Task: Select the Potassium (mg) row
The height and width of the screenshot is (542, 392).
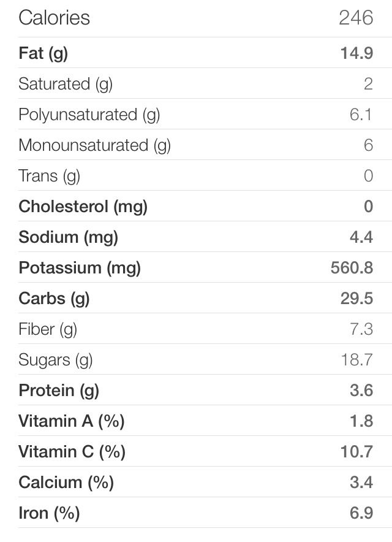Action: (196, 267)
